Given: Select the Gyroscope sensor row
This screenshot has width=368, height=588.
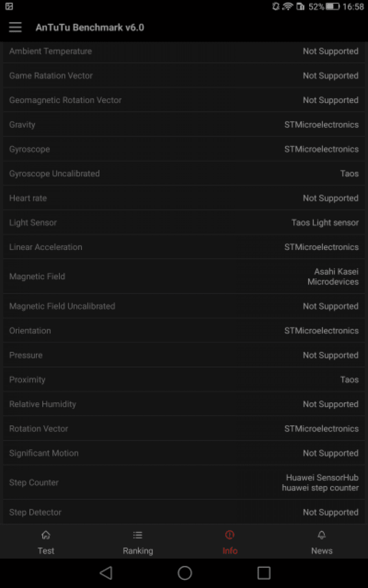Looking at the screenshot, I should [184, 149].
